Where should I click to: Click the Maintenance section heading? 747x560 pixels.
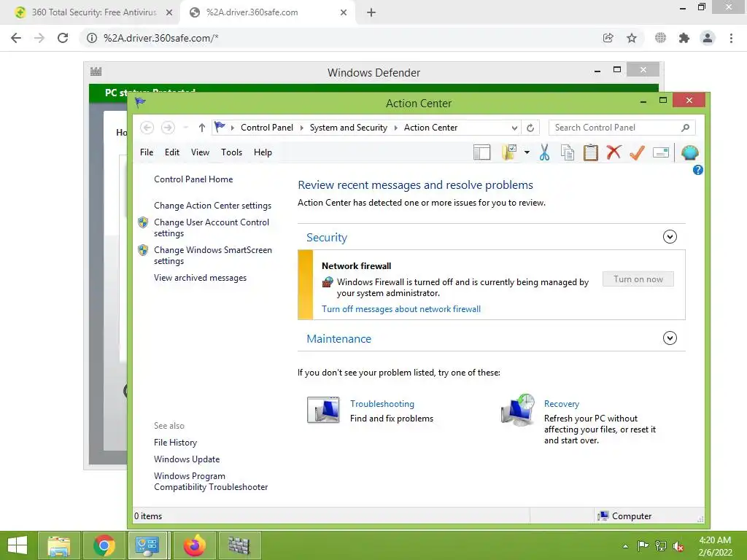tap(338, 338)
